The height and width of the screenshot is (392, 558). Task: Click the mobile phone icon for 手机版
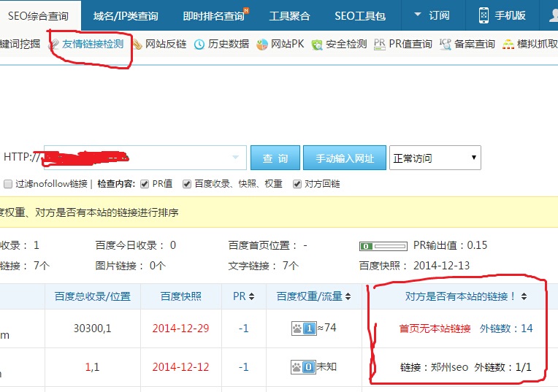pos(484,15)
